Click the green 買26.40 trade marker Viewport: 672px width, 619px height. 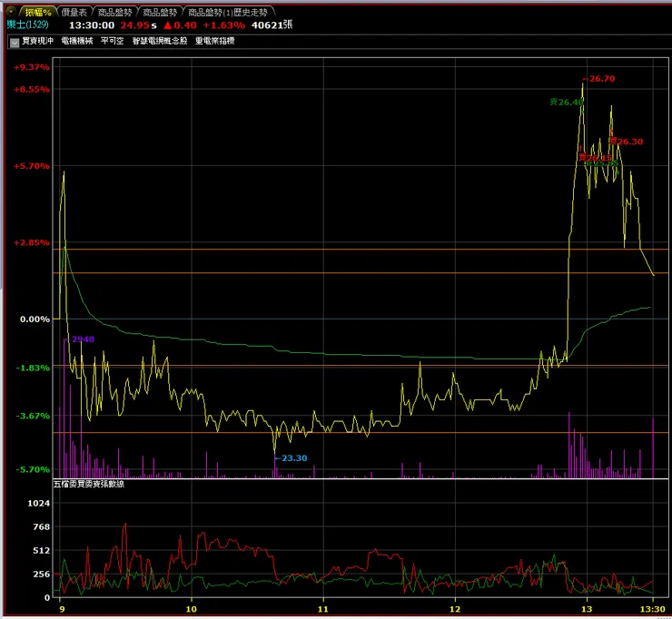(x=567, y=102)
